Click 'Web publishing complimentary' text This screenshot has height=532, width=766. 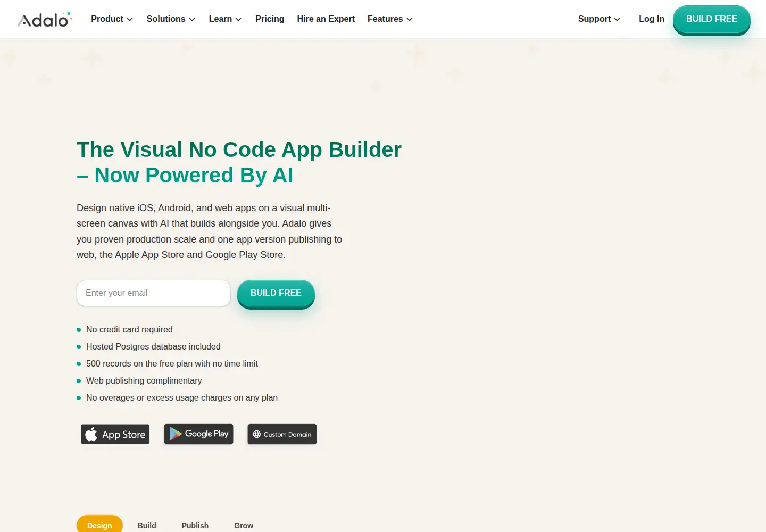coord(144,381)
